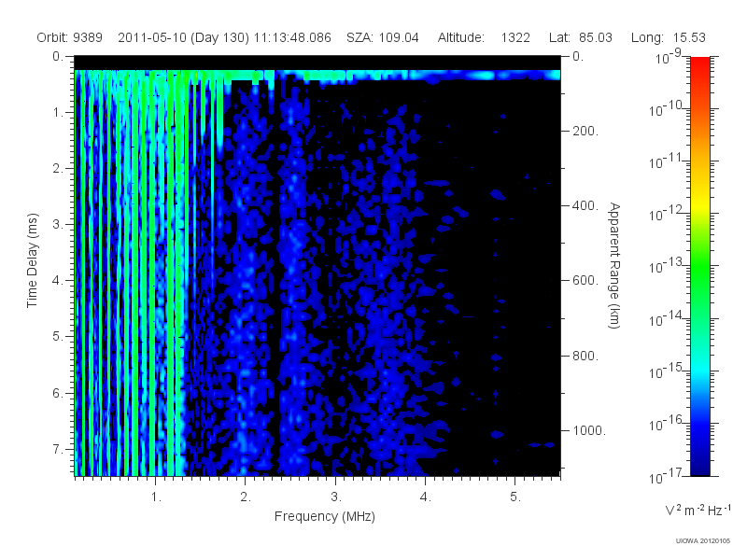
Task: Click the 800. tick on Apparent Range axis
Action: tap(585, 356)
